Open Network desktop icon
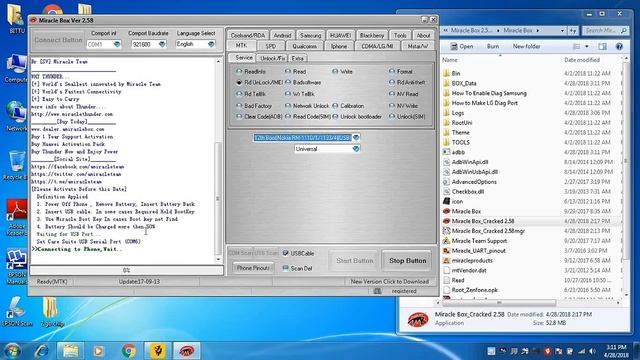This screenshot has width=640, height=360. (x=16, y=116)
